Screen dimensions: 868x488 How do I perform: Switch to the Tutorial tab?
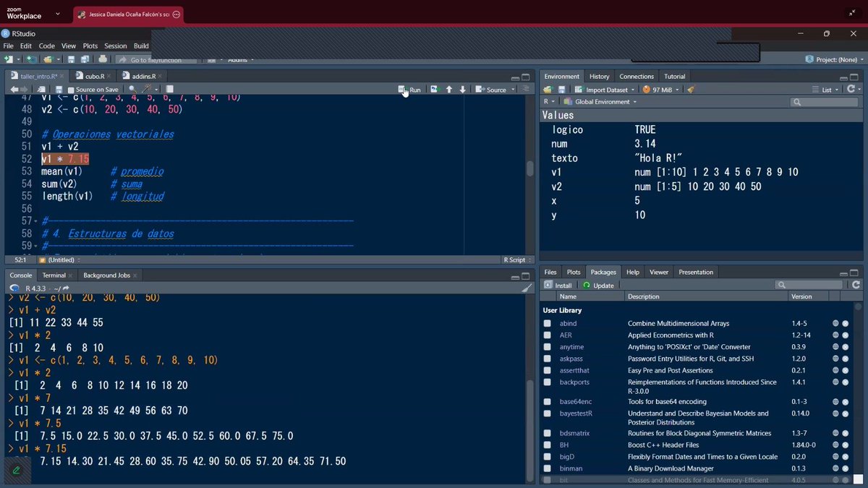point(675,76)
